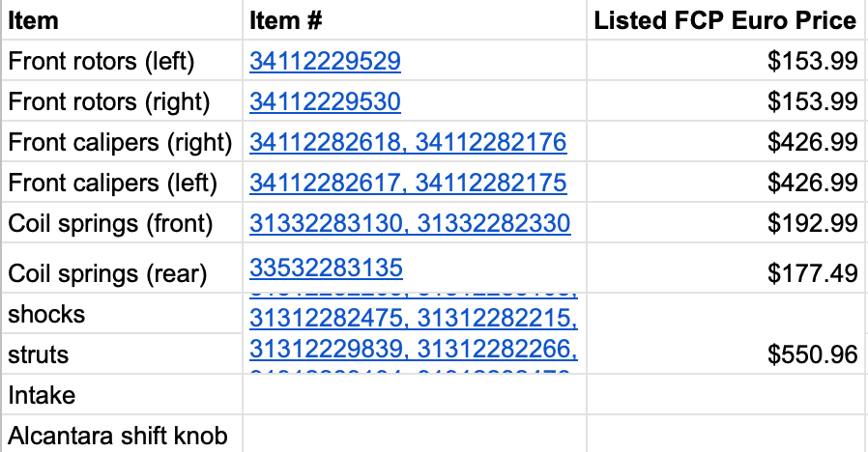This screenshot has width=868, height=452.
Task: Open part link 34112229529
Action: [325, 62]
